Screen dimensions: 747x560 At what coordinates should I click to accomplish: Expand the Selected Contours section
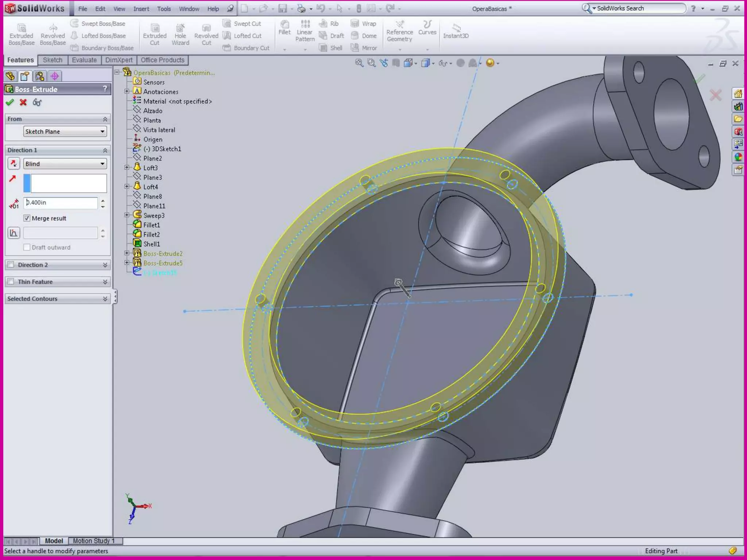(105, 299)
